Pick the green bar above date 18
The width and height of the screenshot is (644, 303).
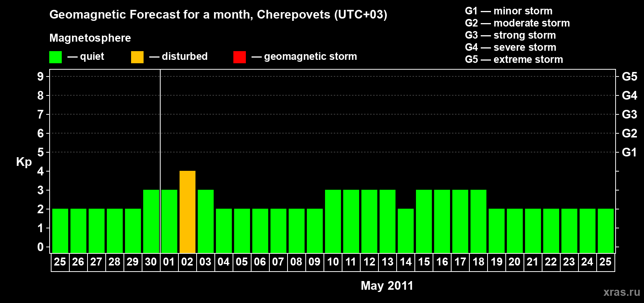[x=478, y=221]
